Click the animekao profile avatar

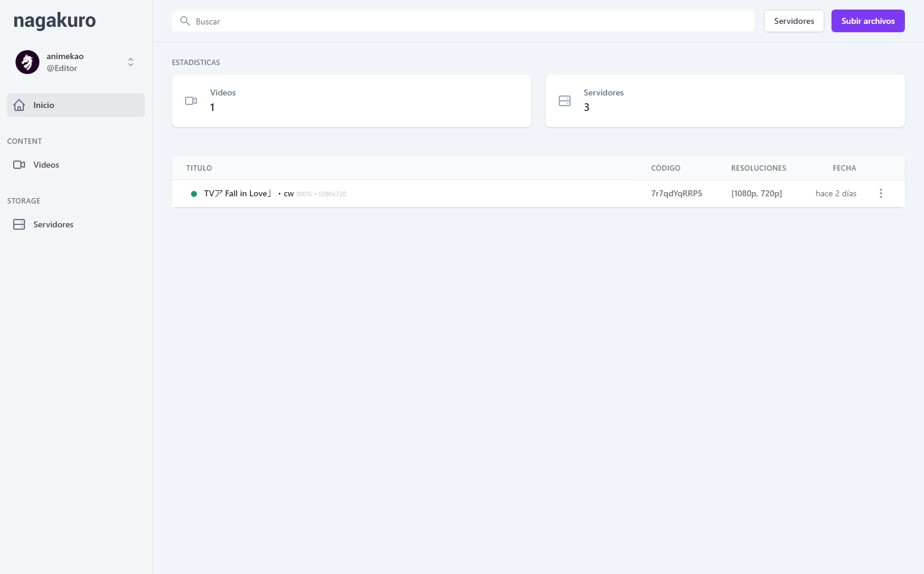(x=27, y=62)
